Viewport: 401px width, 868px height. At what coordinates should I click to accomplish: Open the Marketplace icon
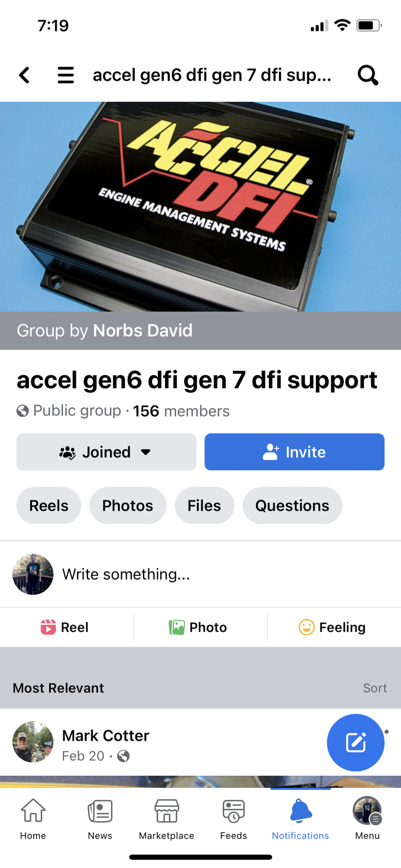[x=167, y=810]
